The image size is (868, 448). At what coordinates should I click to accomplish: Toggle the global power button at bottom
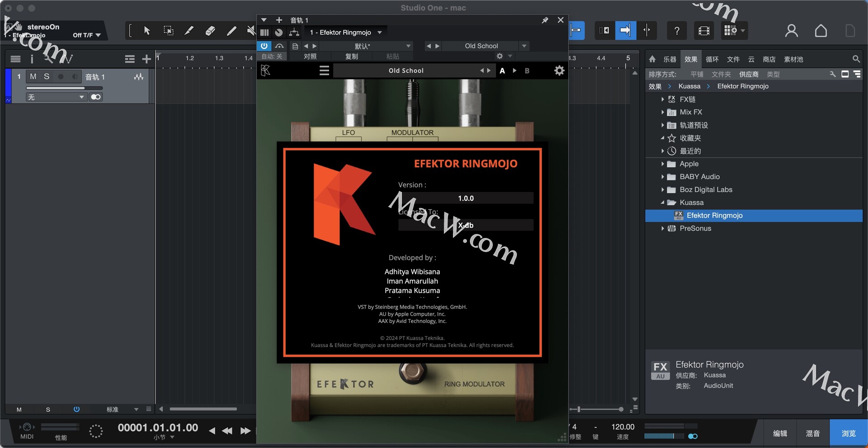point(76,409)
